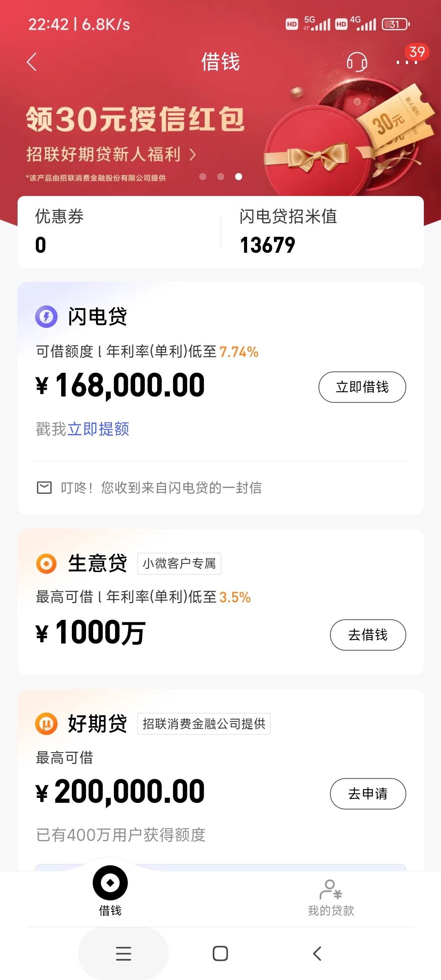Tap 立即借钱 button for 闪电贷
The image size is (441, 980).
362,387
